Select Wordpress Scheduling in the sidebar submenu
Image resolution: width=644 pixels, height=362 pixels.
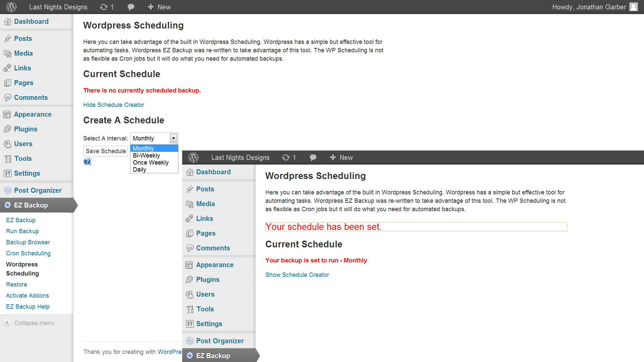[22, 269]
